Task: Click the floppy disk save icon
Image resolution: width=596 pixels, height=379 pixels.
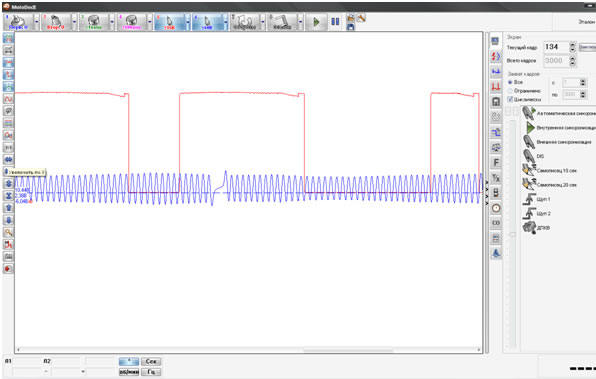Action: pos(351,27)
